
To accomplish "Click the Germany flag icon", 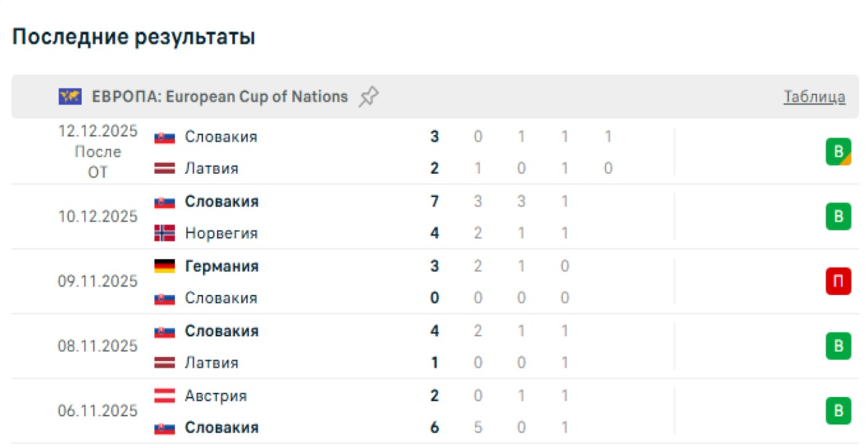I will [x=165, y=266].
